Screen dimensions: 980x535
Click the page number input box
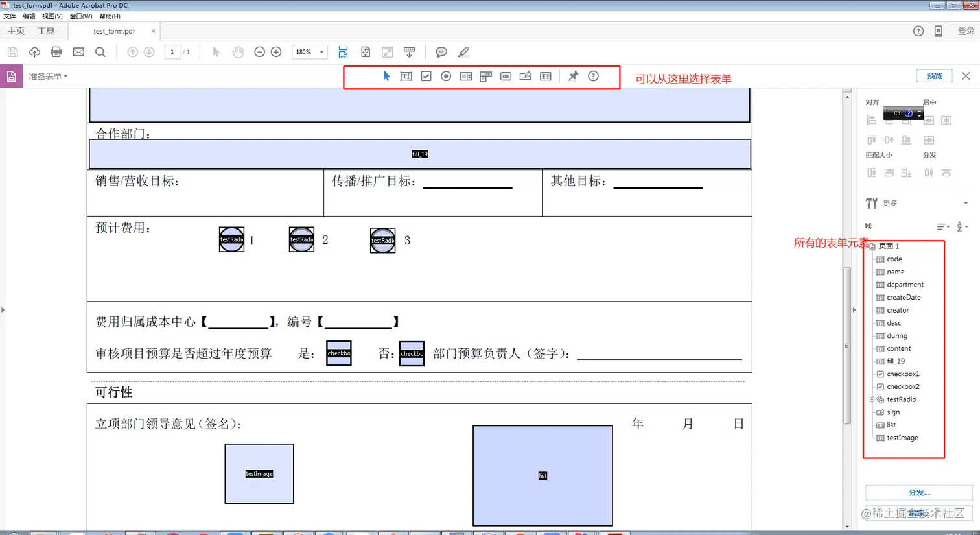point(172,52)
